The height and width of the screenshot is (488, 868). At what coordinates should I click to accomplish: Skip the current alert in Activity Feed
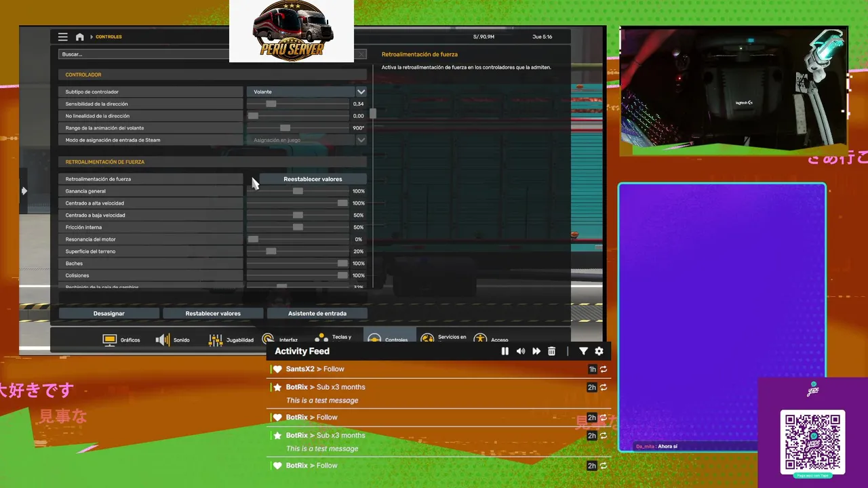[x=536, y=351]
